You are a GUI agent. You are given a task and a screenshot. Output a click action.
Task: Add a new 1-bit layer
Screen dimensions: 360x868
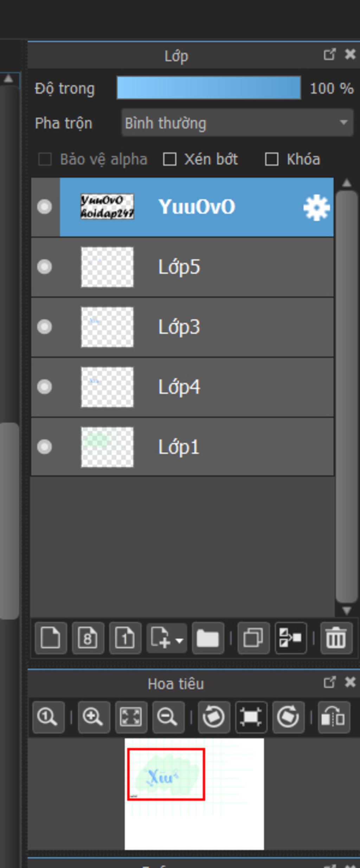pyautogui.click(x=125, y=638)
